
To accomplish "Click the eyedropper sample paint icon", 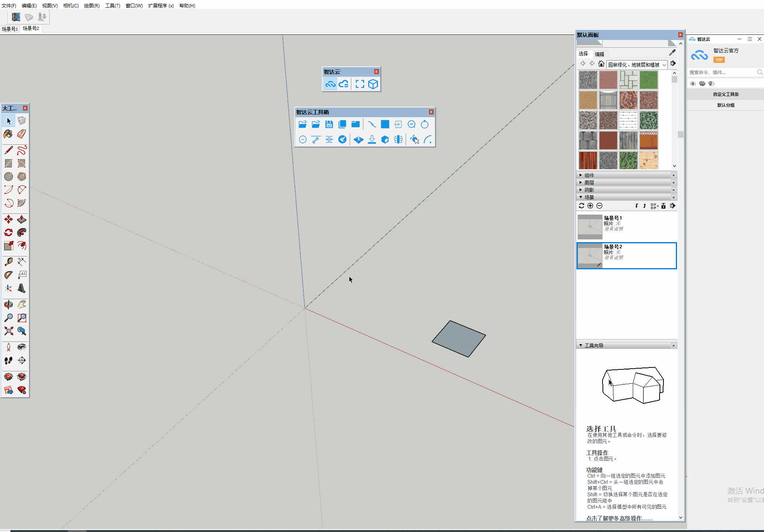I will point(672,53).
